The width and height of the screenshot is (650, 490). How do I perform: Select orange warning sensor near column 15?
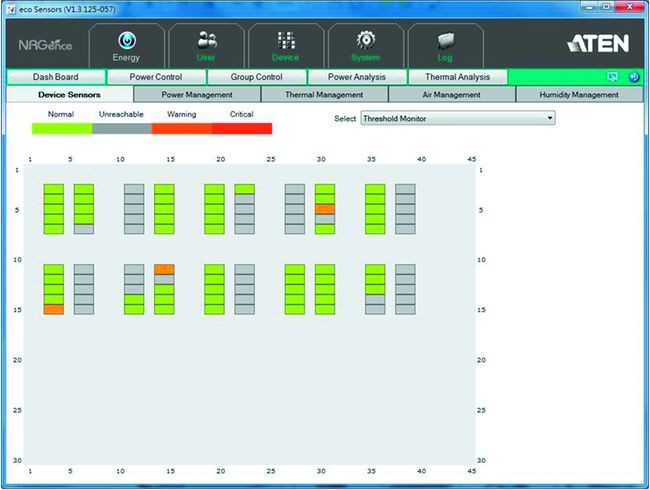(165, 269)
